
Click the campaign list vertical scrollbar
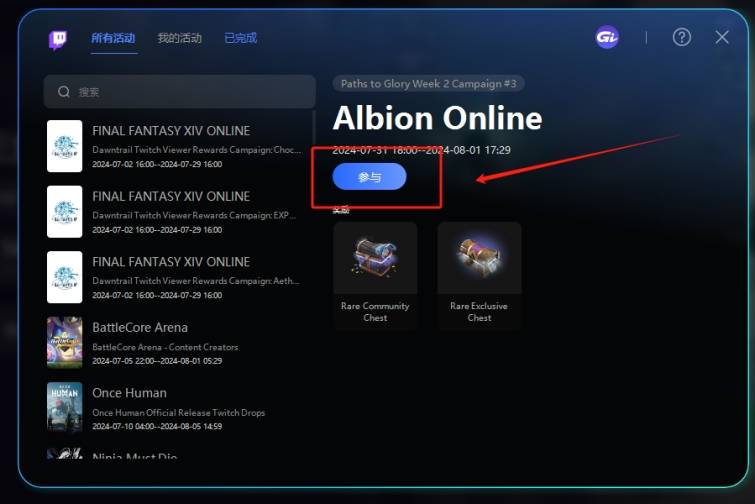(x=314, y=129)
